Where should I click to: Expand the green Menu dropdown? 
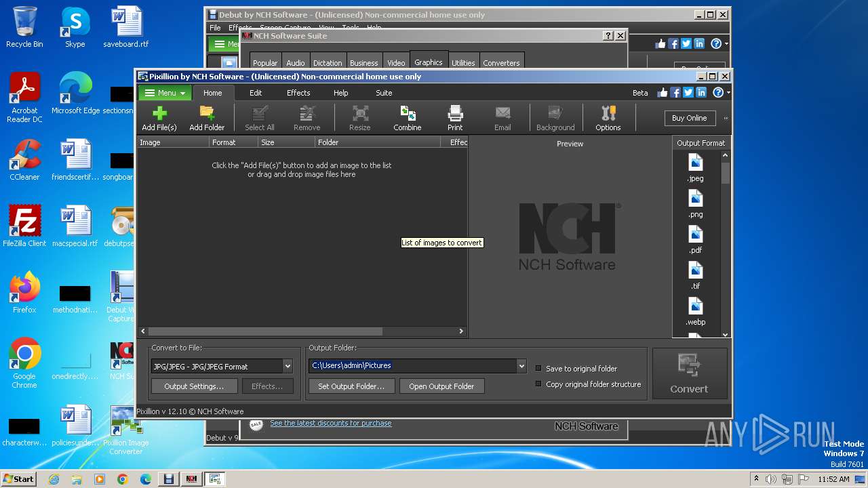pyautogui.click(x=165, y=93)
